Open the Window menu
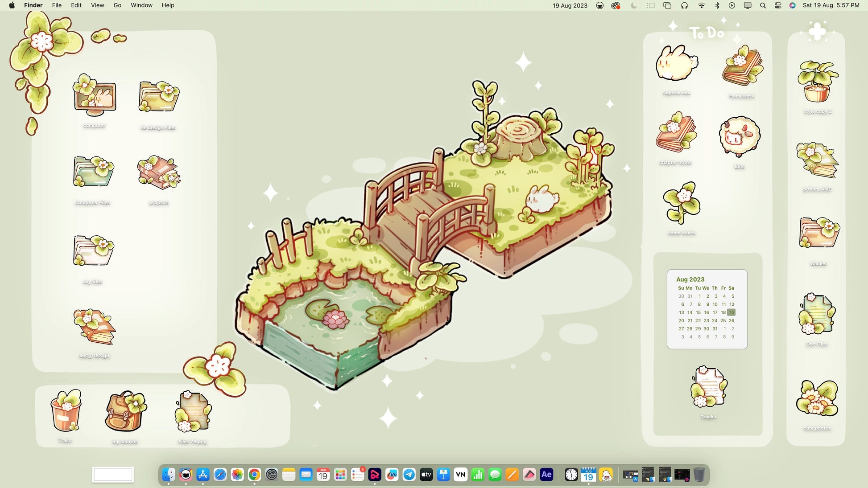 click(141, 5)
